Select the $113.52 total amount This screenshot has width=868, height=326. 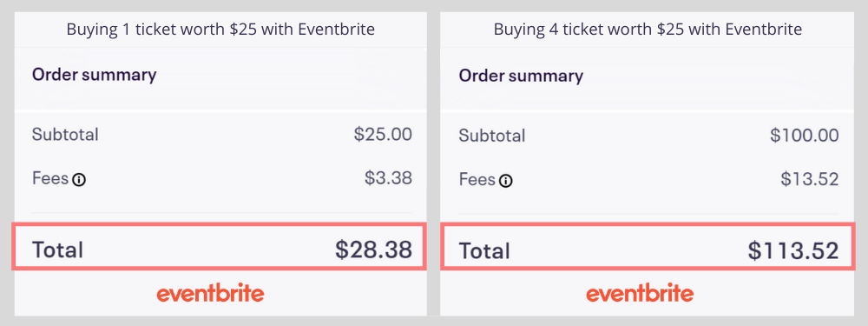tap(793, 250)
